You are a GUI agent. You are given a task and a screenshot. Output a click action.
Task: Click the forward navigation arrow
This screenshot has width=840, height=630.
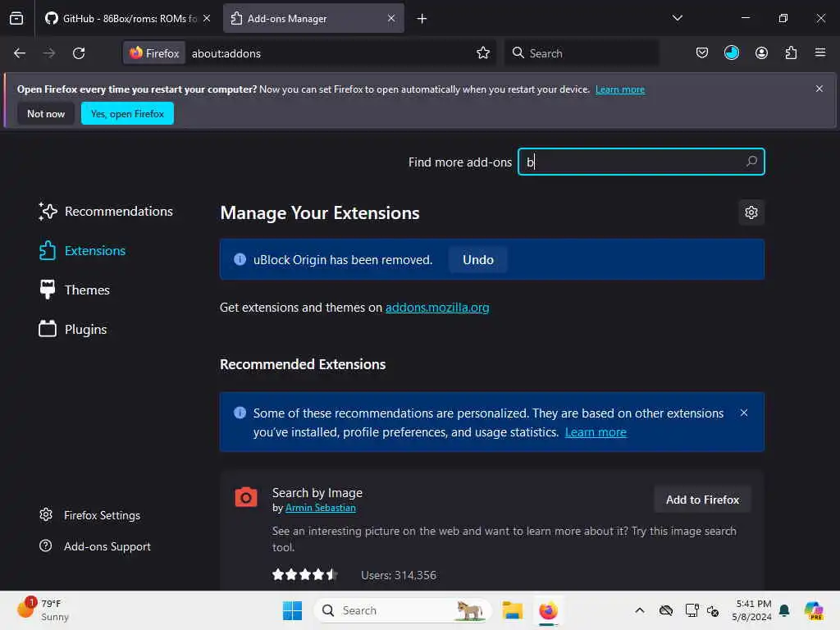[x=49, y=53]
